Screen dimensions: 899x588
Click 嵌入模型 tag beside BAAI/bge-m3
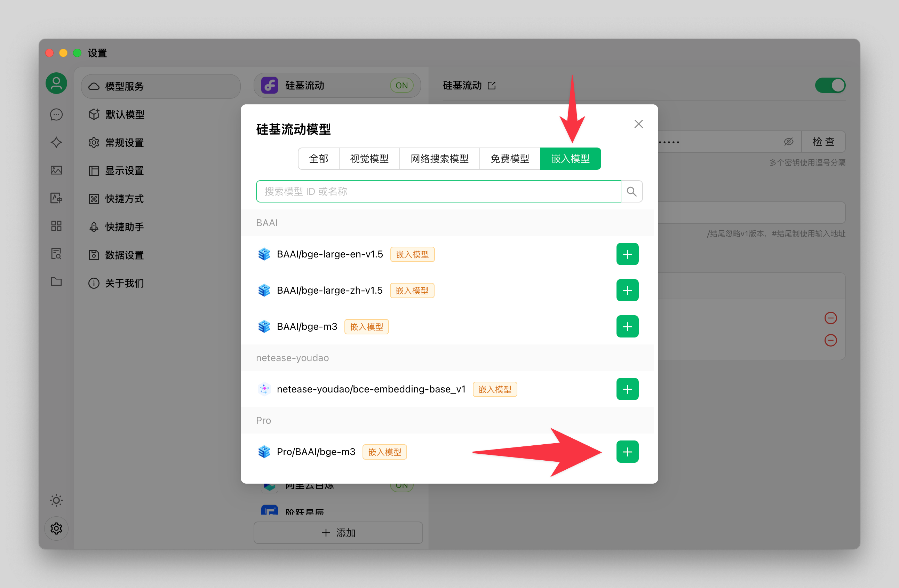click(x=366, y=327)
